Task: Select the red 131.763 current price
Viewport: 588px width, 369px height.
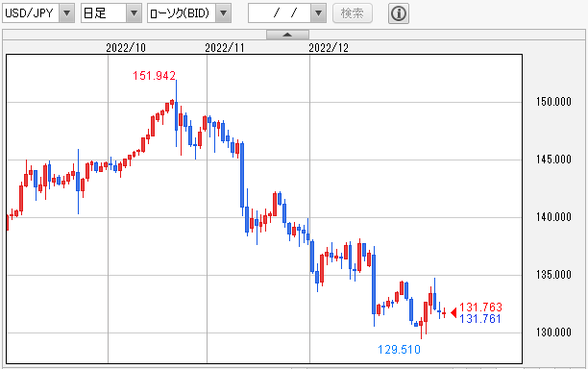Action: tap(480, 307)
